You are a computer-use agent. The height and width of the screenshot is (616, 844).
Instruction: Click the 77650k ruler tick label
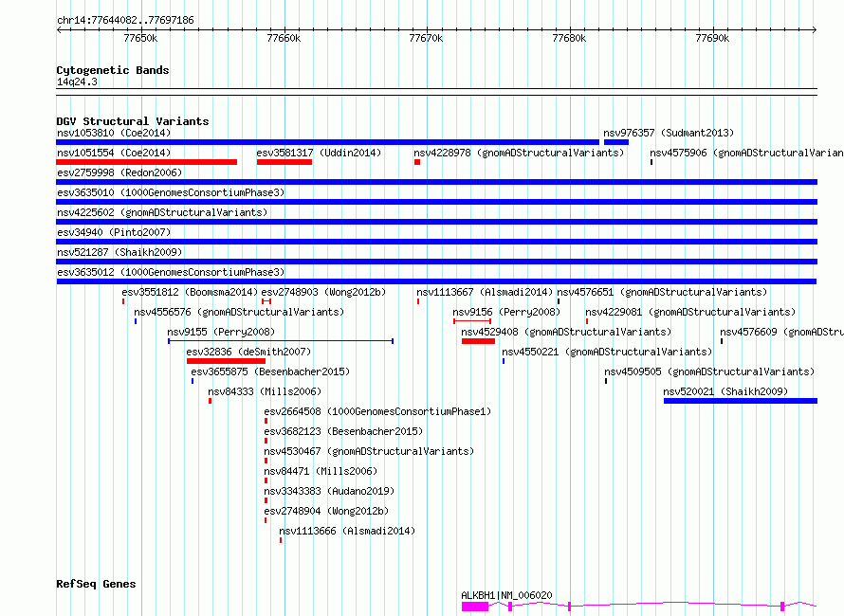click(x=140, y=38)
